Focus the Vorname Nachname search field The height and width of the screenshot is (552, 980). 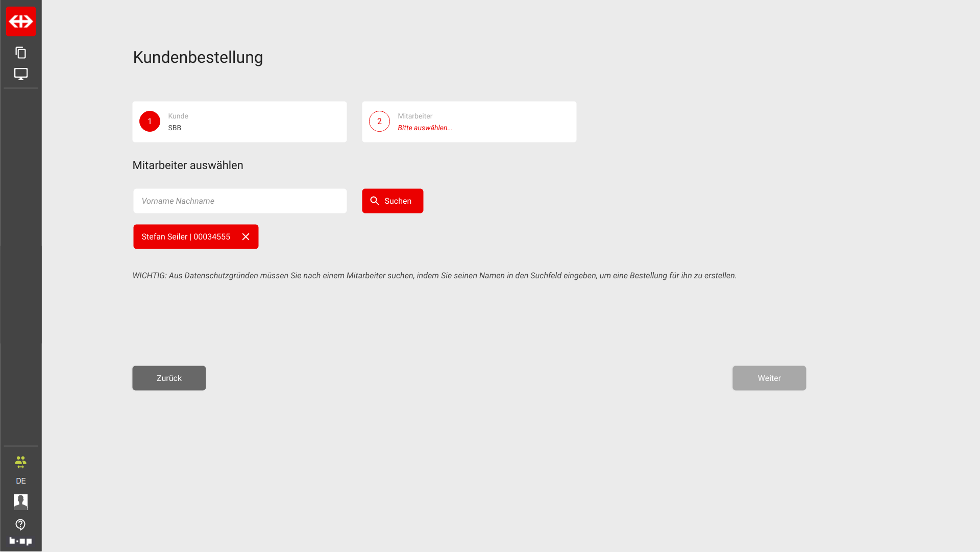240,201
